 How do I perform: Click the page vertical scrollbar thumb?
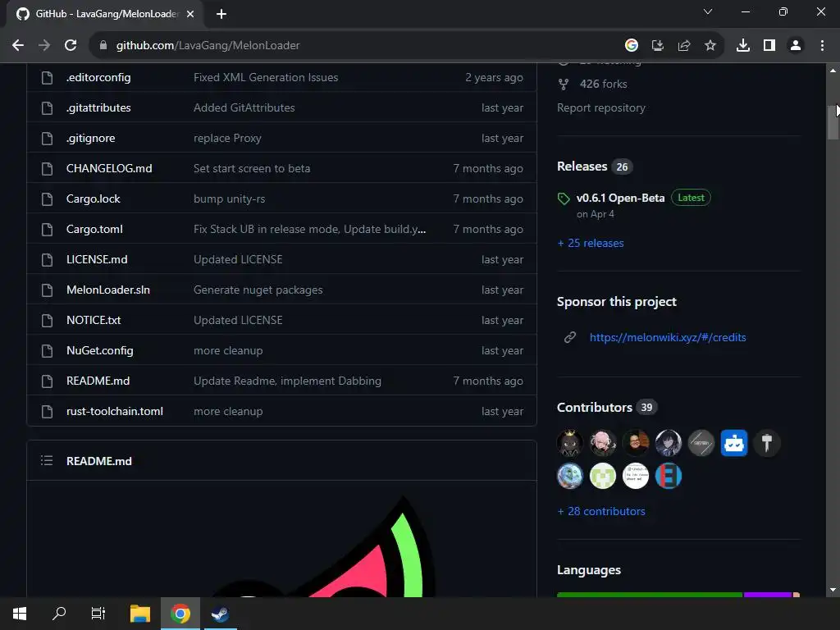tap(833, 121)
